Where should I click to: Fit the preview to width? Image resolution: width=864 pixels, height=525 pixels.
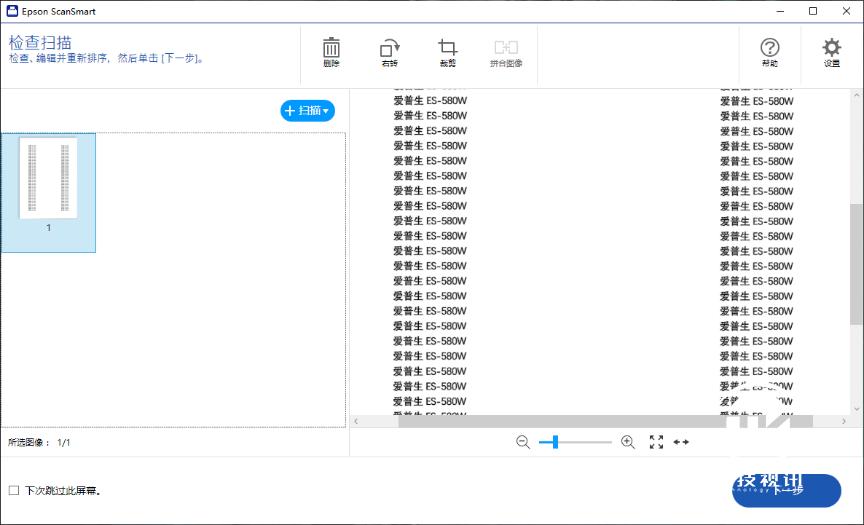(x=681, y=442)
